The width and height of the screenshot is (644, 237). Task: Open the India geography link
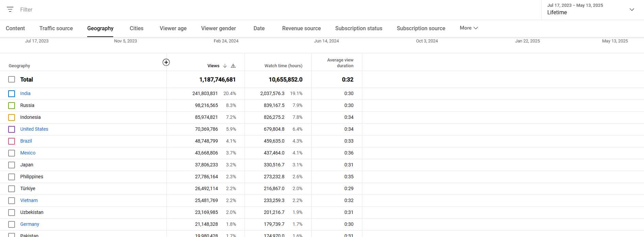coord(25,93)
